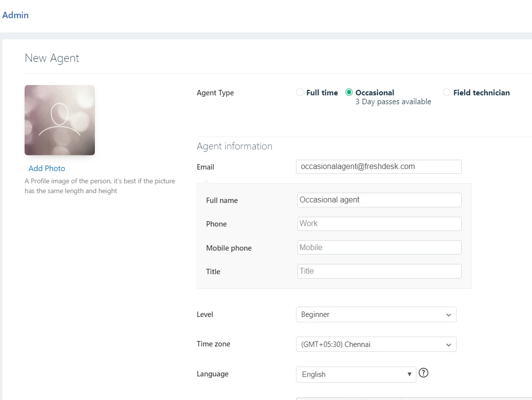Select the Occasional agent type radio
The width and height of the screenshot is (532, 400).
pyautogui.click(x=349, y=92)
